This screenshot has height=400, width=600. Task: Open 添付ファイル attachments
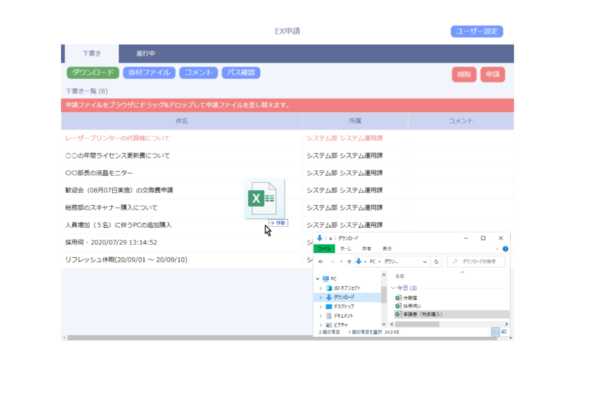[x=148, y=73]
